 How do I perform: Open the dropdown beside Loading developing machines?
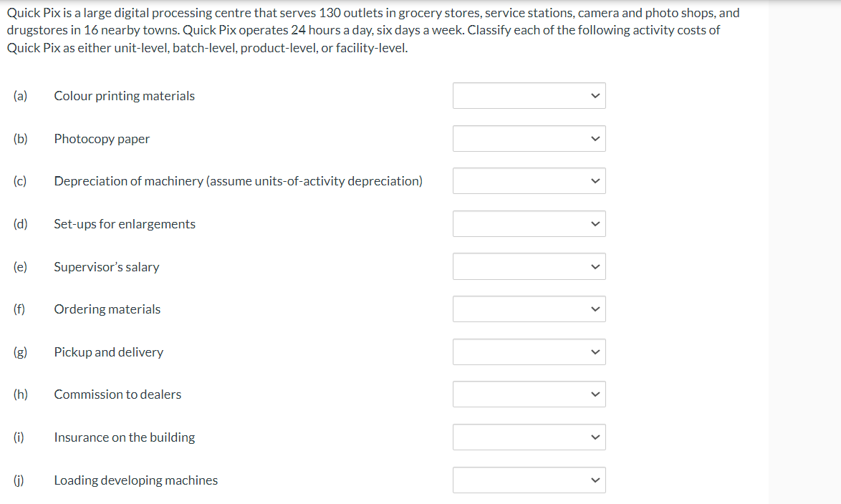(529, 480)
